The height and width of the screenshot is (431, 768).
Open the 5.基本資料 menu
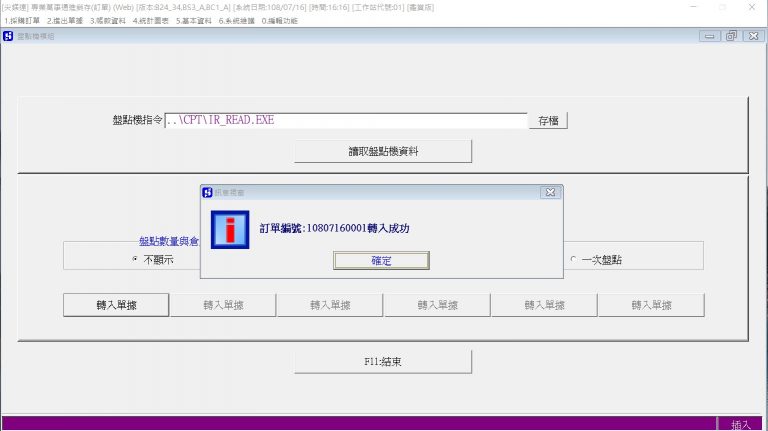point(194,21)
